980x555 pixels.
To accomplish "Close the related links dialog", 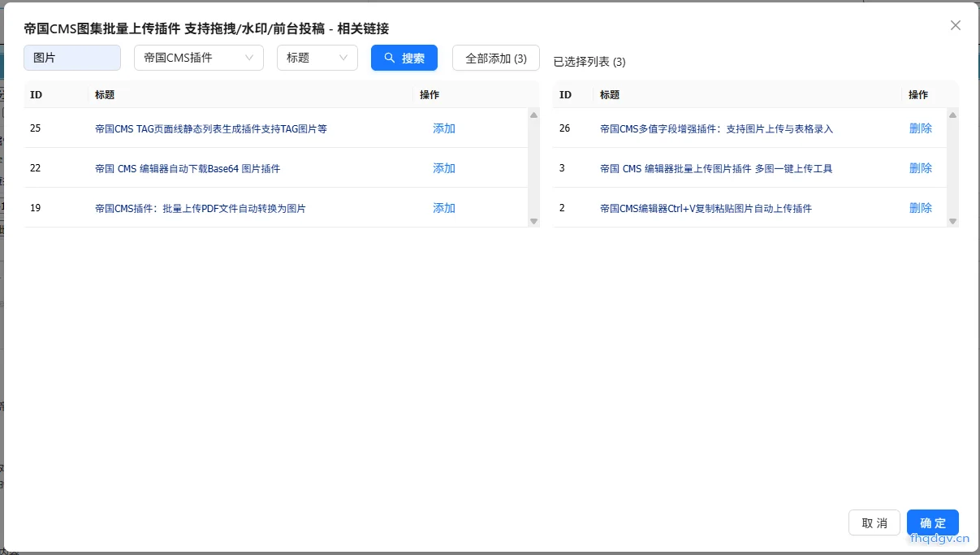I will (x=956, y=25).
